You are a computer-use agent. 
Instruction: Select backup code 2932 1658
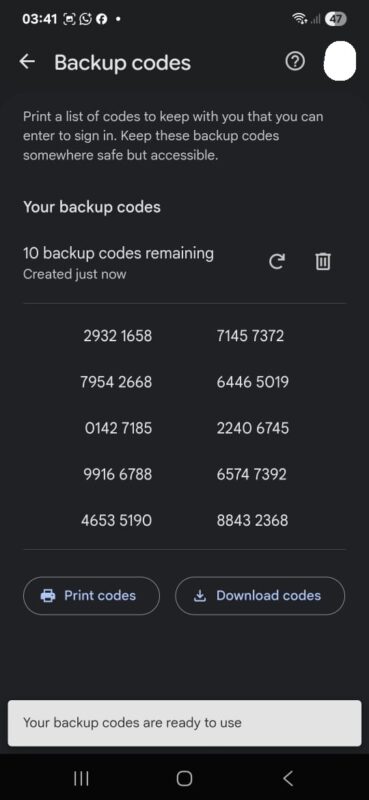point(117,336)
